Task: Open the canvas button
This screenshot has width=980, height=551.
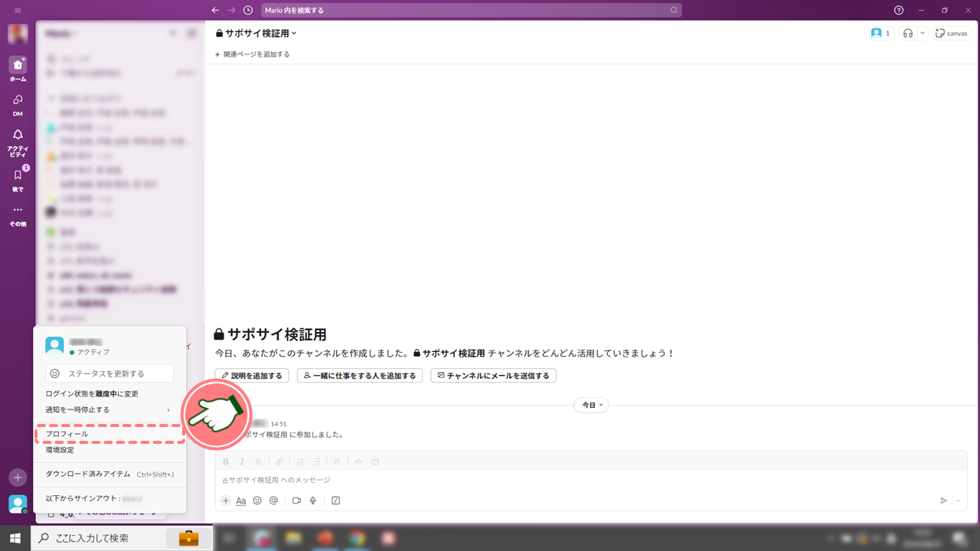Action: tap(952, 33)
